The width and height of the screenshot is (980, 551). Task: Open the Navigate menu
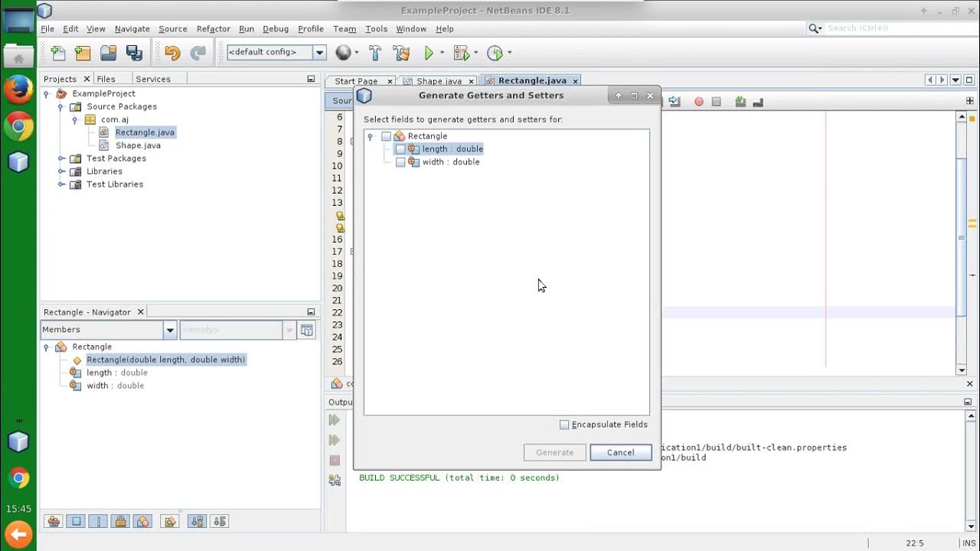132,28
